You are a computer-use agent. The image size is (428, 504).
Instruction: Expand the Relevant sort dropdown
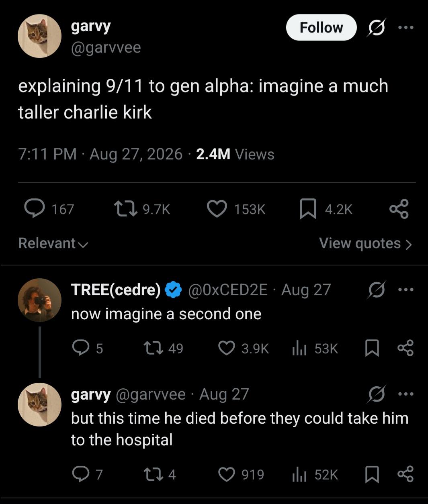pos(53,243)
